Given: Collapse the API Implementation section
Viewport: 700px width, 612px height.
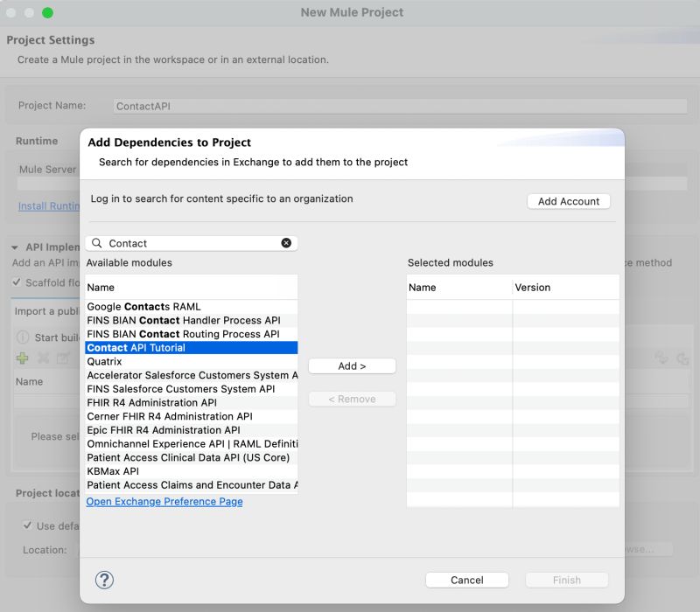Looking at the screenshot, I should coord(14,247).
